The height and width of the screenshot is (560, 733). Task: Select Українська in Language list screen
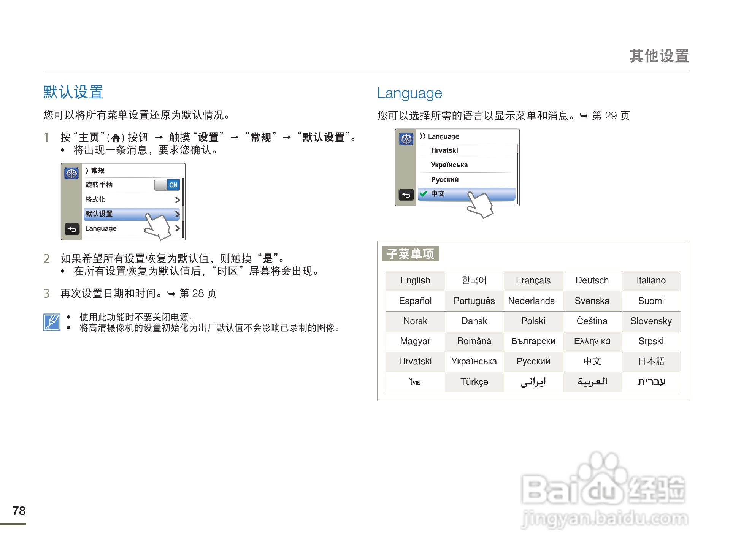(x=449, y=165)
